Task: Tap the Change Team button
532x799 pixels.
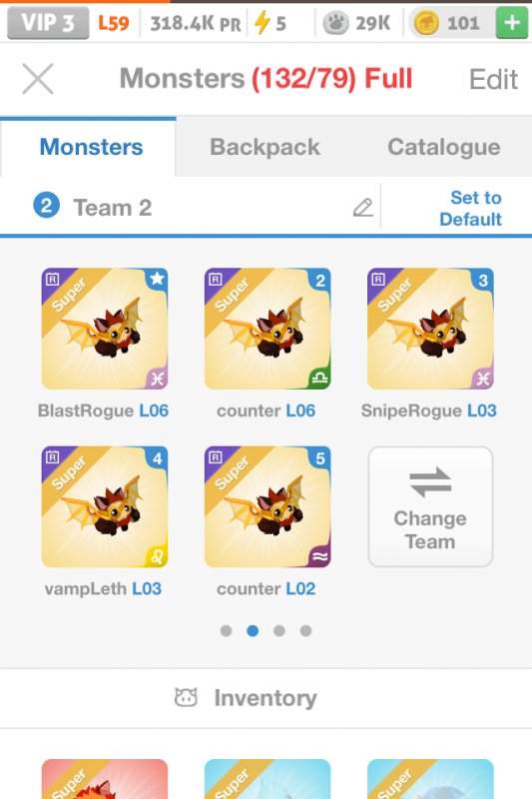Action: (x=431, y=507)
